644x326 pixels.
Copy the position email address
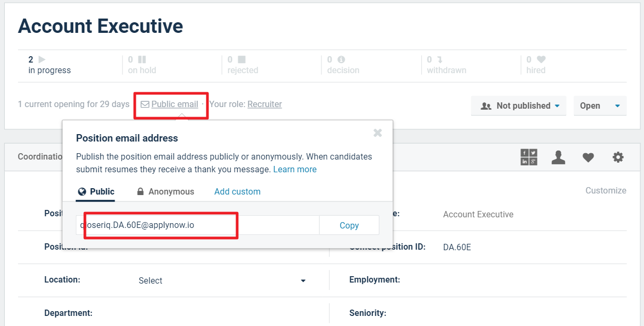[349, 225]
